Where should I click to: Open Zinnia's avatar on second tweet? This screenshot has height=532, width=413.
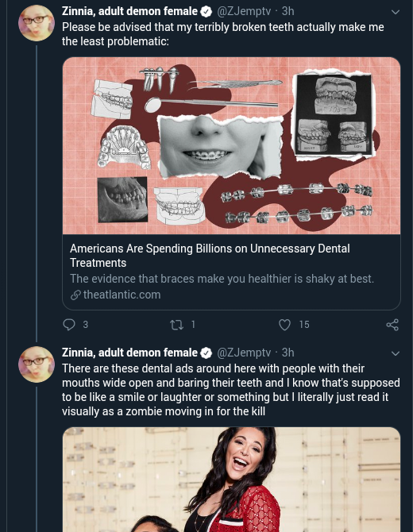pyautogui.click(x=37, y=364)
